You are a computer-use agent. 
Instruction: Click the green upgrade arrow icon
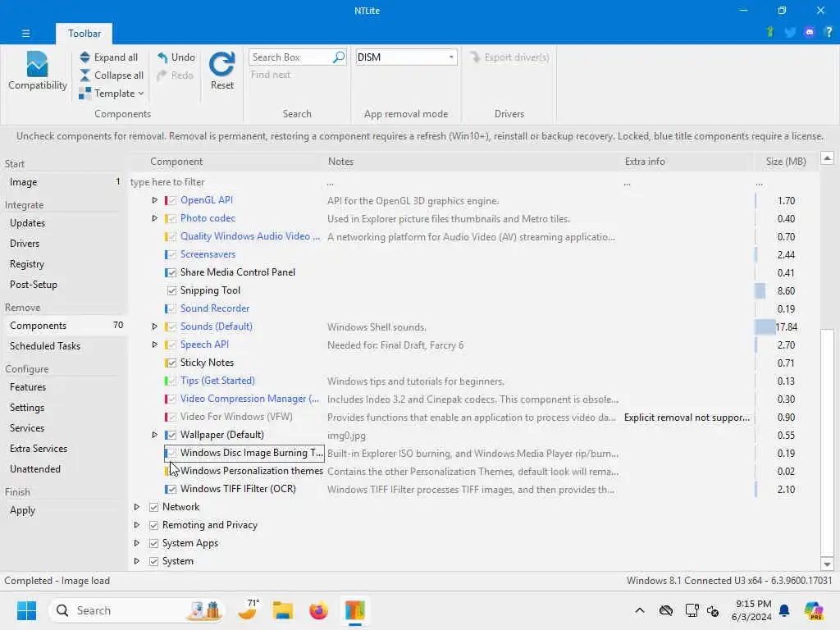(770, 32)
